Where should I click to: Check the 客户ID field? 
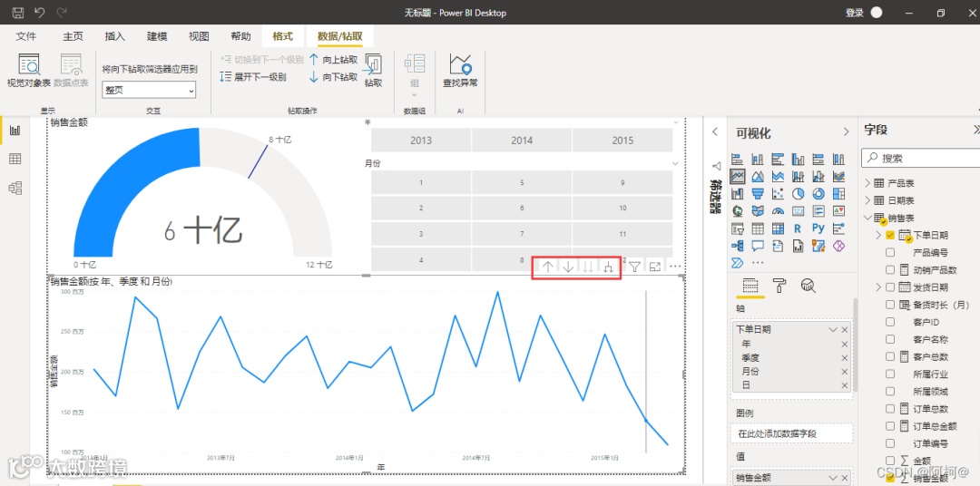890,322
